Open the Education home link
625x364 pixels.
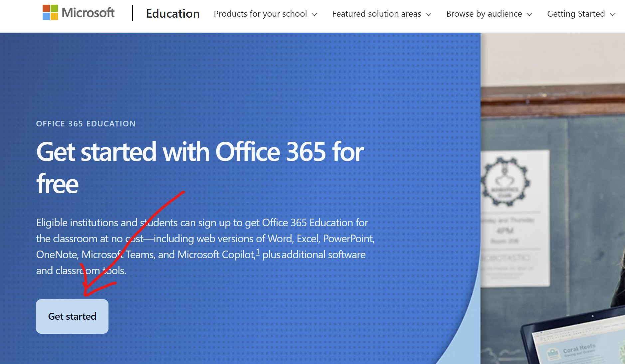[173, 14]
